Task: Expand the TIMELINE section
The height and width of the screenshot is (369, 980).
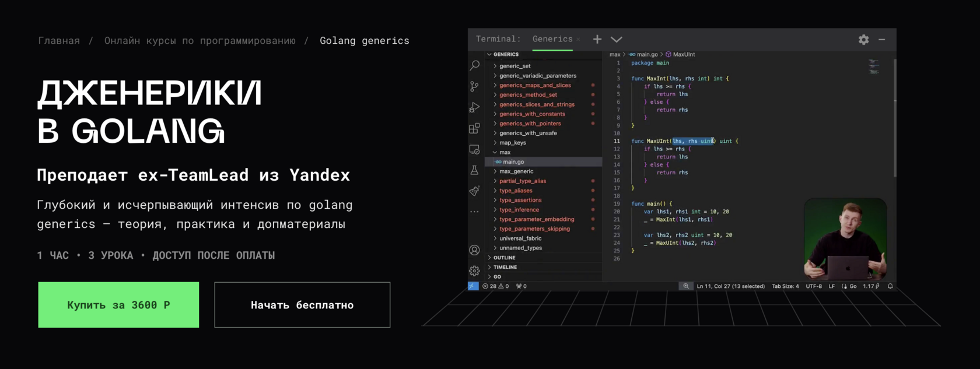Action: coord(505,267)
